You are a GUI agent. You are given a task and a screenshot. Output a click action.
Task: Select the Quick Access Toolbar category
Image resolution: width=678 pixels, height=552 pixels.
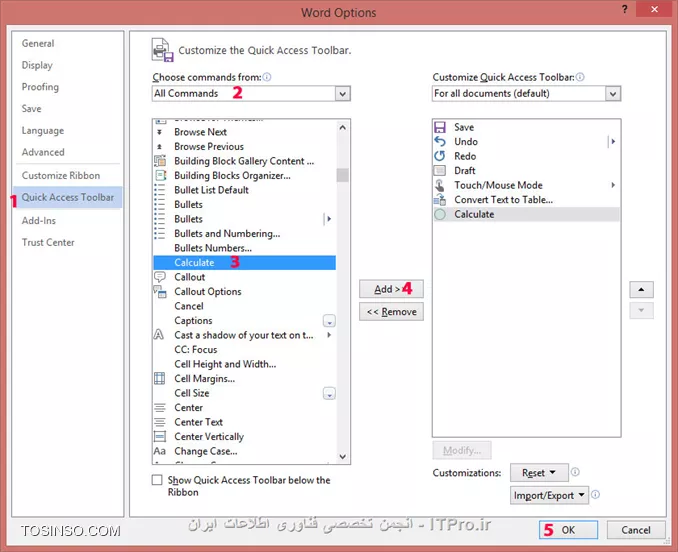click(68, 197)
